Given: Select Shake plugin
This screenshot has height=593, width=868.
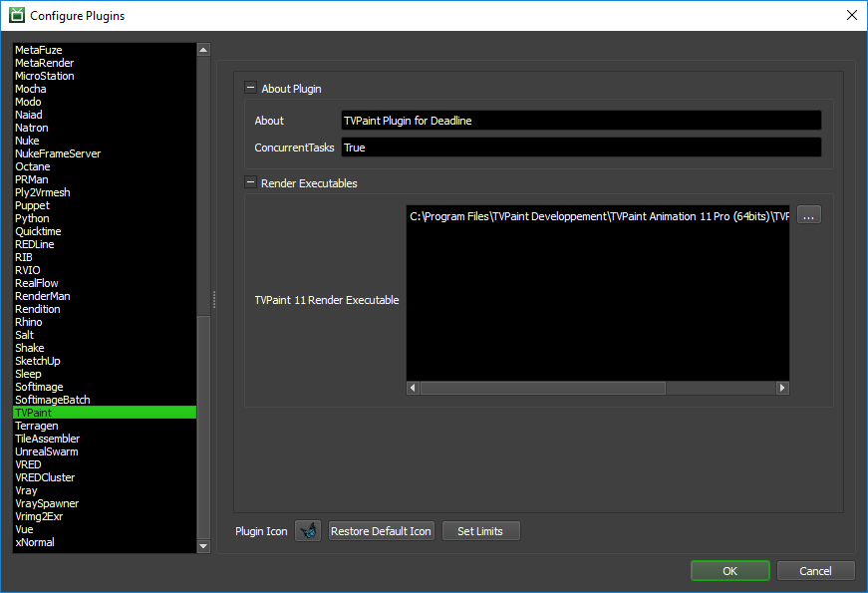Looking at the screenshot, I should point(105,348).
